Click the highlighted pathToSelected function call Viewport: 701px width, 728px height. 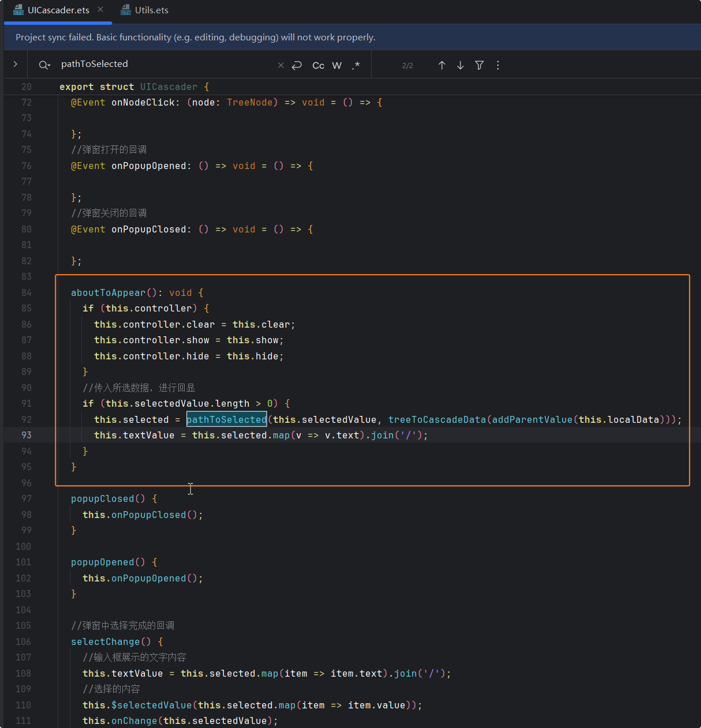click(x=226, y=419)
